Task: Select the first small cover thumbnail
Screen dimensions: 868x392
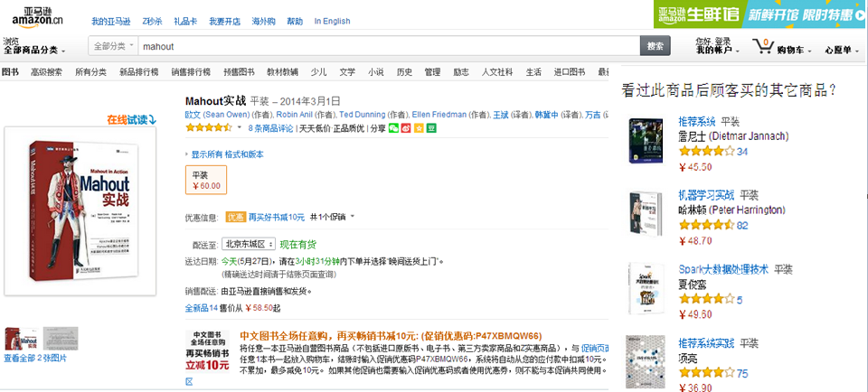Action: [x=21, y=339]
